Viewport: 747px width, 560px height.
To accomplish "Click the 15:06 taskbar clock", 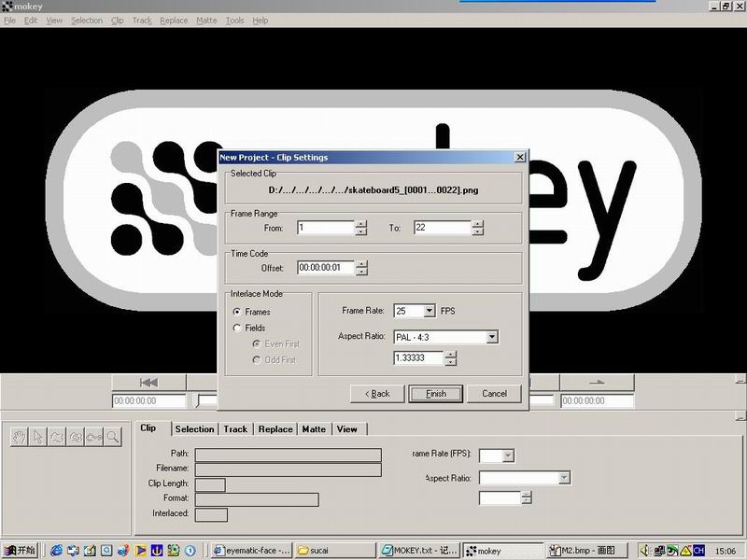I will coord(726,551).
